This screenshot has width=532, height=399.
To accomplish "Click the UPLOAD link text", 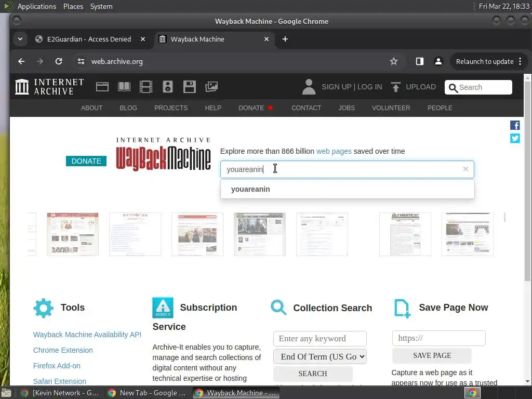I will pos(421,87).
